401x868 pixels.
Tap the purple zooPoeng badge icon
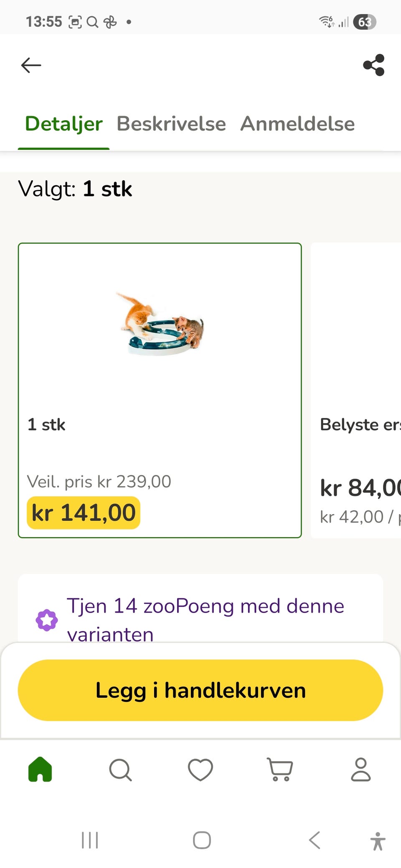coord(47,620)
